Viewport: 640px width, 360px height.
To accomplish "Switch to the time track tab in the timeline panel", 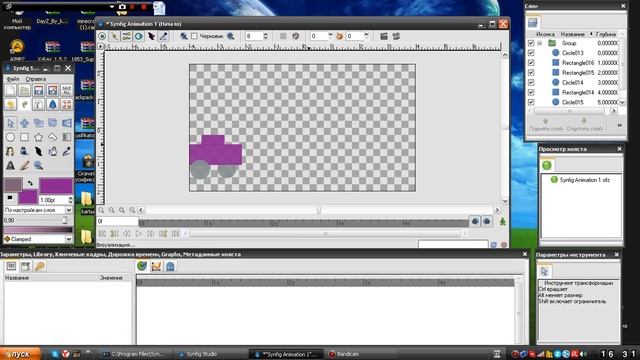I will coord(142,266).
